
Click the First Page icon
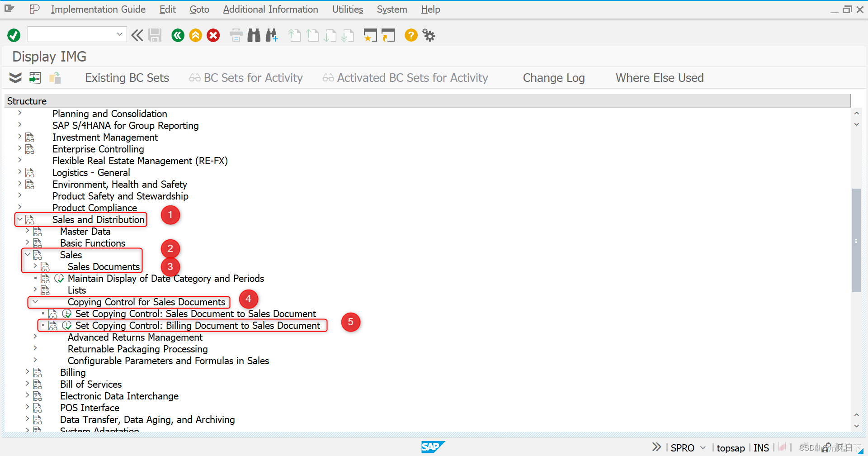click(x=294, y=35)
